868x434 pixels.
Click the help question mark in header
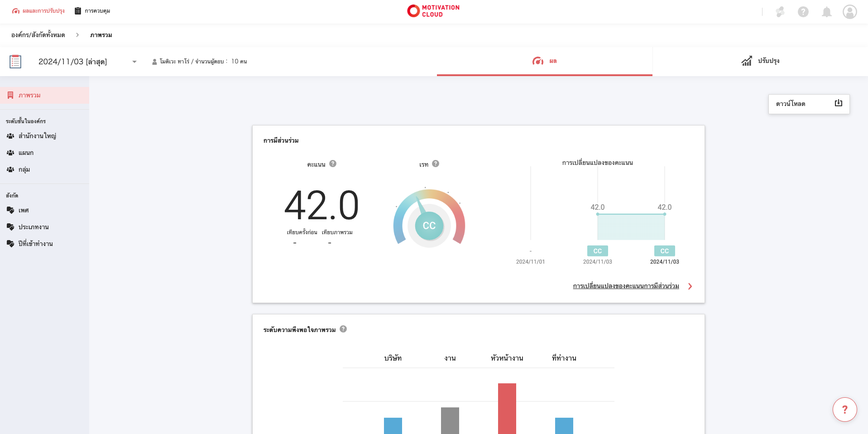click(x=803, y=12)
